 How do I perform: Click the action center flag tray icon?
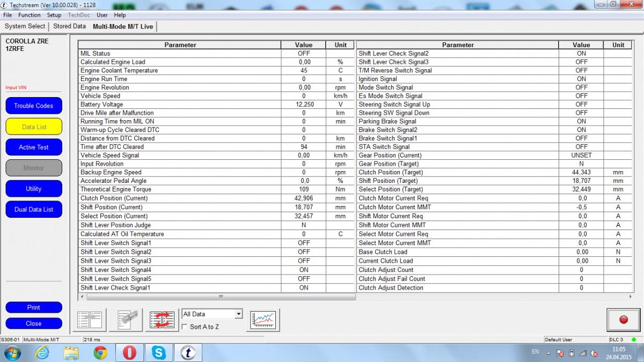(x=559, y=353)
